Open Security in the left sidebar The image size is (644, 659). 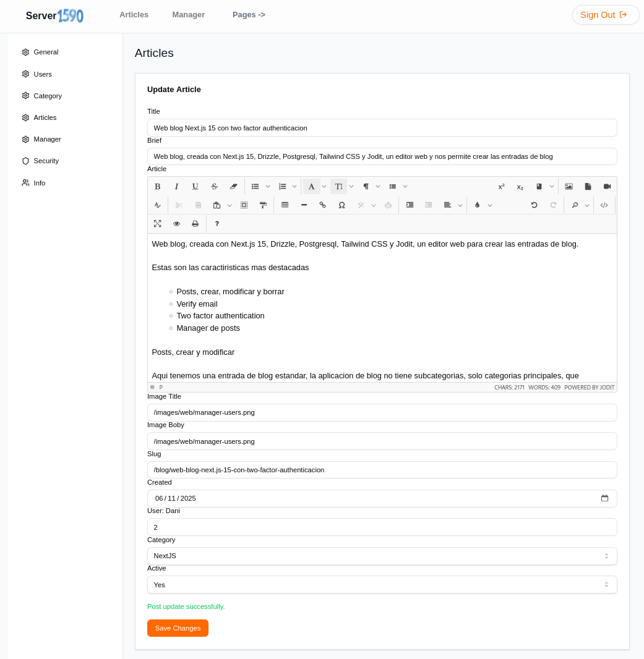(46, 161)
